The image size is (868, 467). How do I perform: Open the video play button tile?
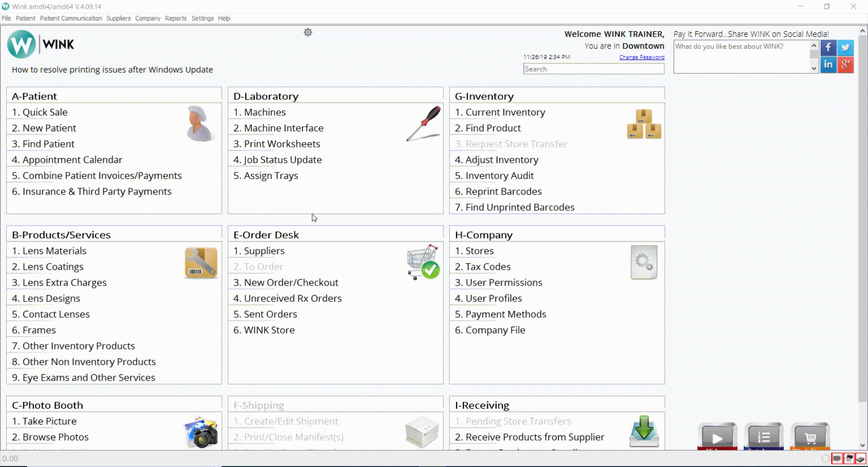tap(717, 436)
